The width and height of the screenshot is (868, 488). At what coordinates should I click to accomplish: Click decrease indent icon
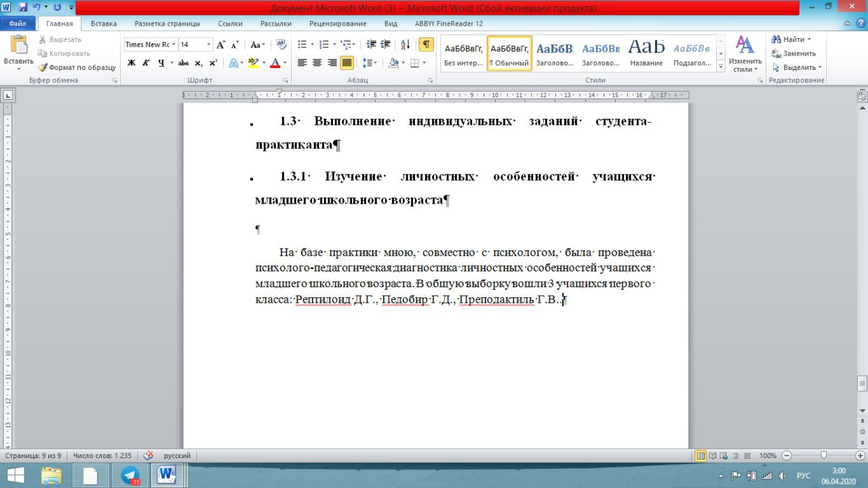pos(371,45)
